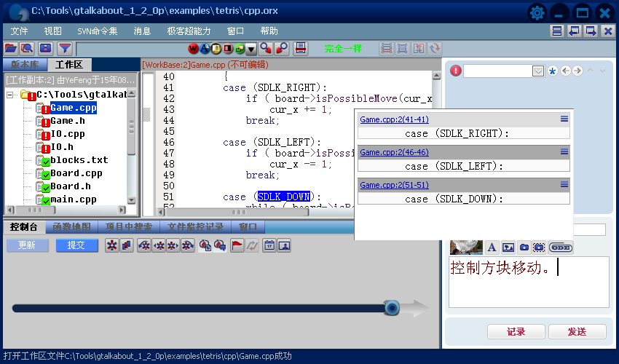The height and width of the screenshot is (364, 619).
Task: Collapse the C:\Tools\gtalkabout tree node
Action: 10,95
